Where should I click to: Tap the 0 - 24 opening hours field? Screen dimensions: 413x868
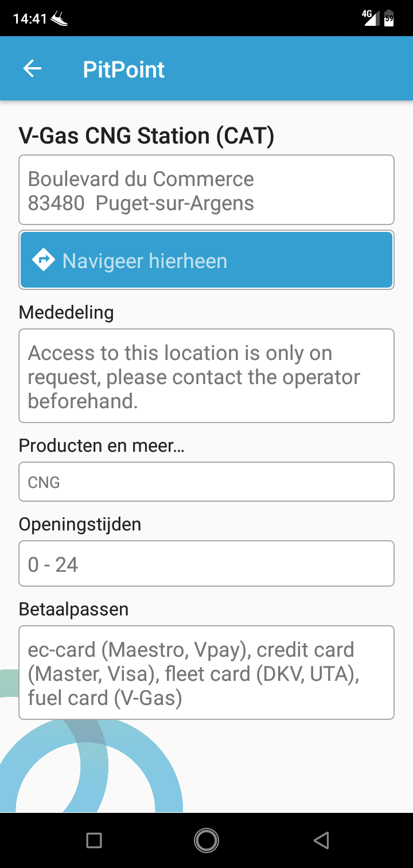206,564
